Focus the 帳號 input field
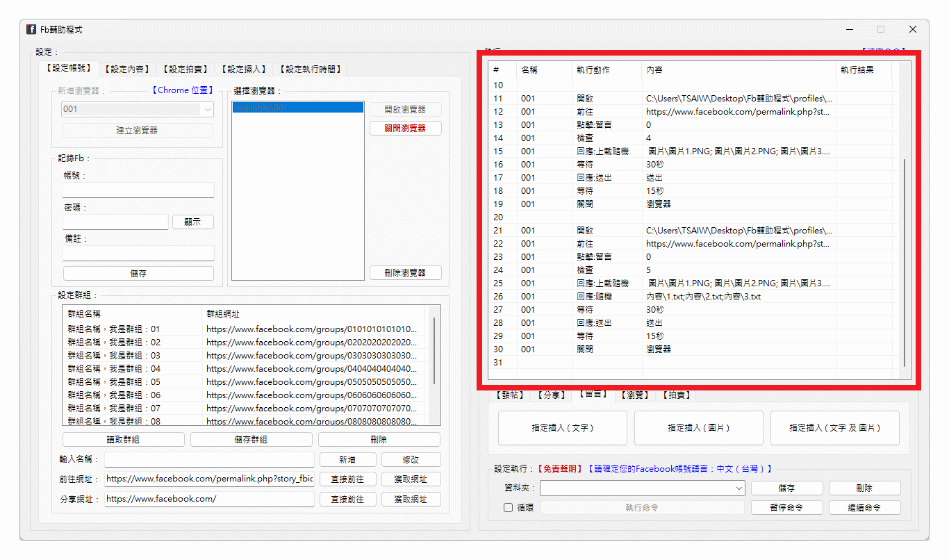Viewport: 949px width, 560px height. [x=138, y=190]
